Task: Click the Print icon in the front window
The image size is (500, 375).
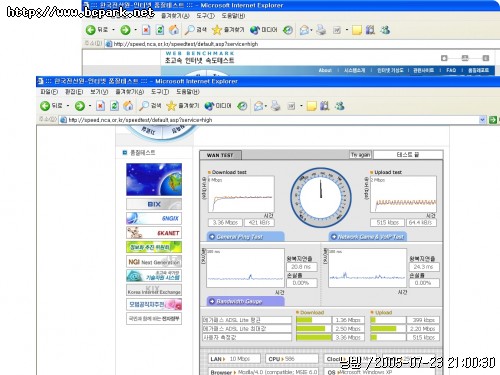Action: click(x=276, y=106)
